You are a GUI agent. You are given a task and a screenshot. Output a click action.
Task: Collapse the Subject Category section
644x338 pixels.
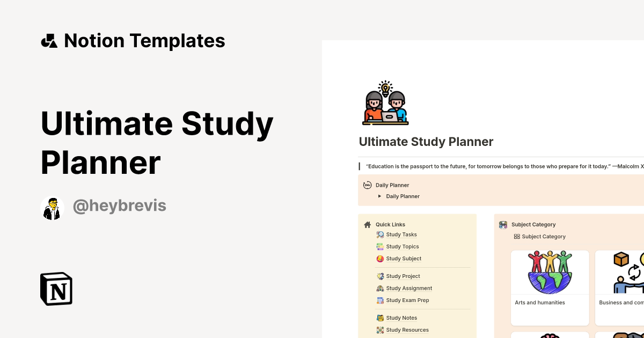click(x=503, y=224)
